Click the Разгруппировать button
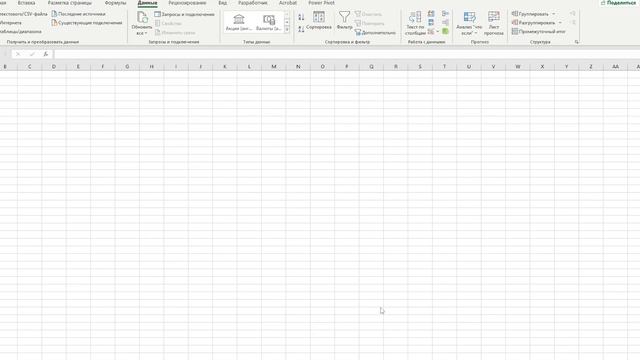This screenshot has width=640, height=360. point(533,23)
